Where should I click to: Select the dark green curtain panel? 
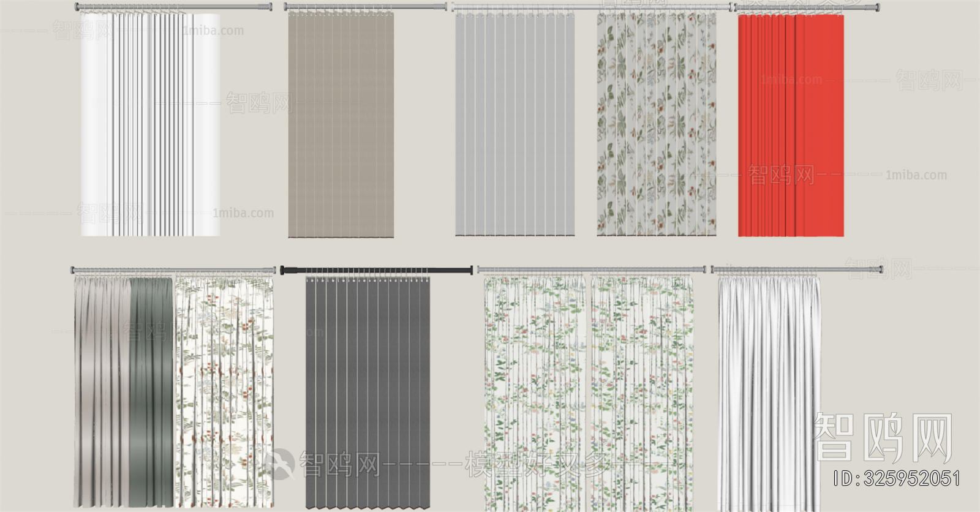tap(151, 392)
